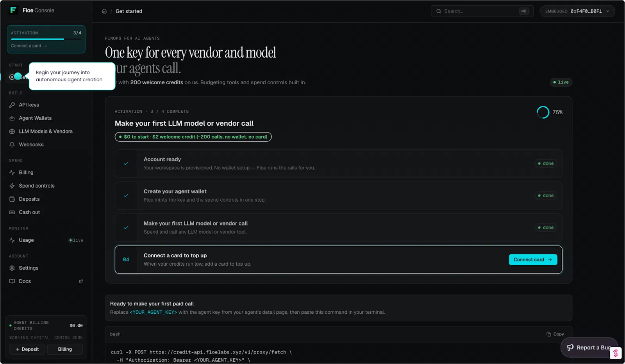Image resolution: width=625 pixels, height=364 pixels.
Task: Click the Billing button in credits panel
Action: tap(65, 349)
